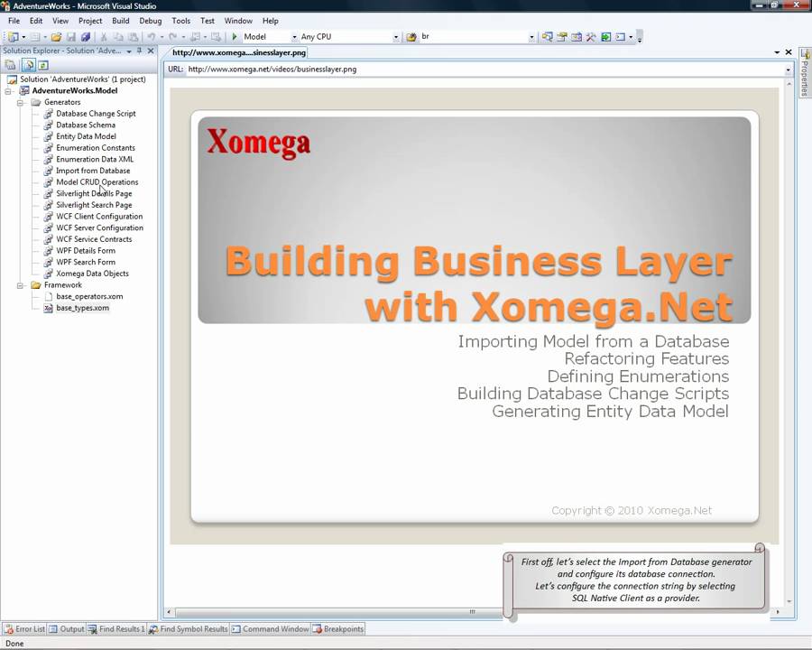Toggle auto-hide pin on Solution Explorer
The image size is (812, 650).
(x=139, y=51)
